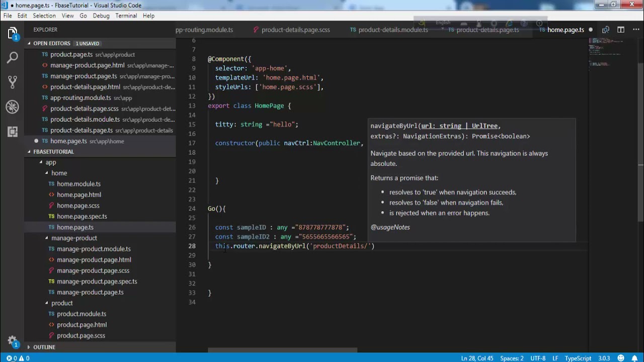The image size is (644, 362).
Task: Open the Help menu
Action: coord(148,16)
